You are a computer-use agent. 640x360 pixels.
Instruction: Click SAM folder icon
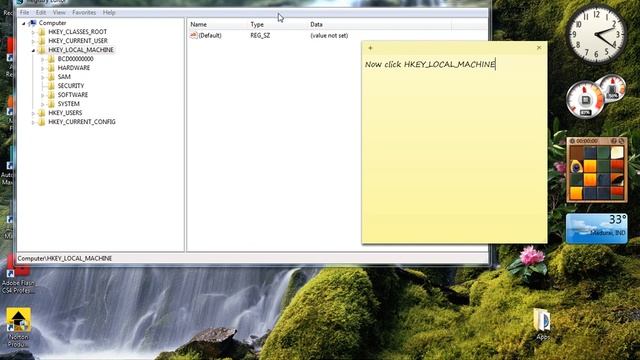51,77
